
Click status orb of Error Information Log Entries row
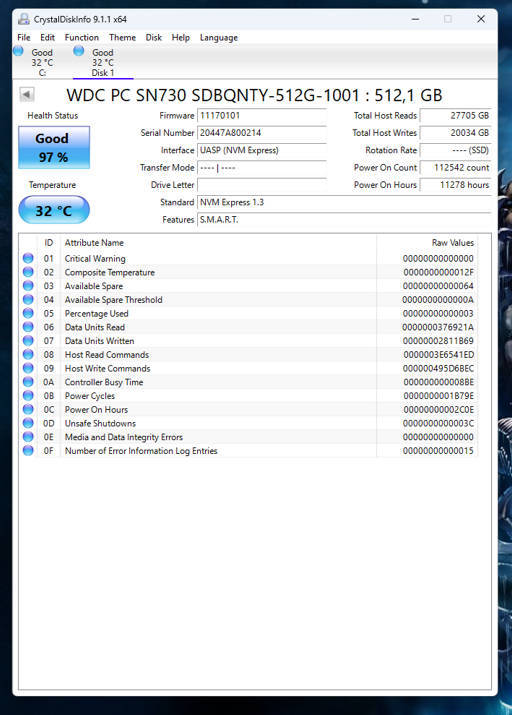[x=28, y=450]
